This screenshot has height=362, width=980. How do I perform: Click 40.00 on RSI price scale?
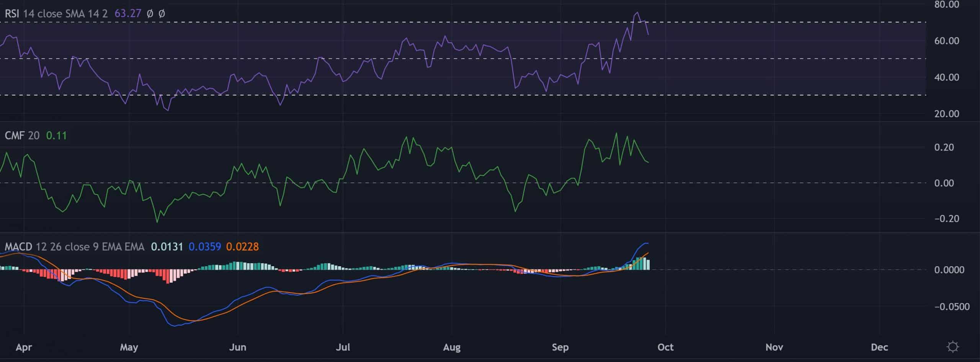pos(947,77)
